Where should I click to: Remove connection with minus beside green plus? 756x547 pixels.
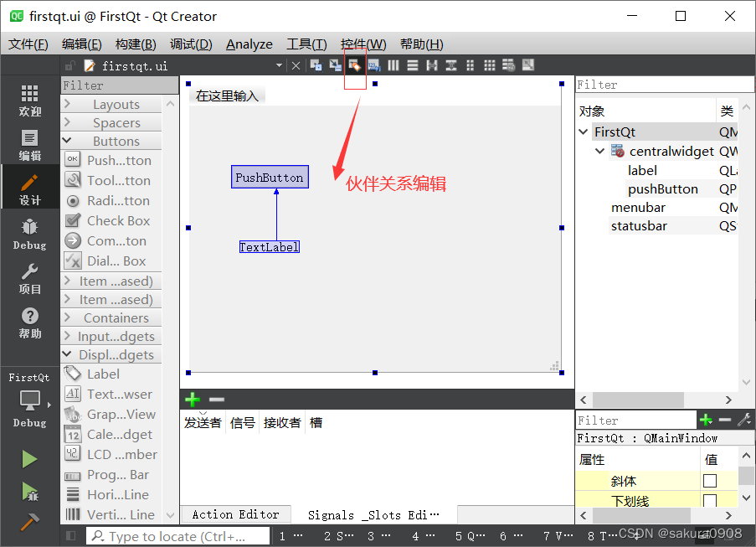click(x=217, y=400)
